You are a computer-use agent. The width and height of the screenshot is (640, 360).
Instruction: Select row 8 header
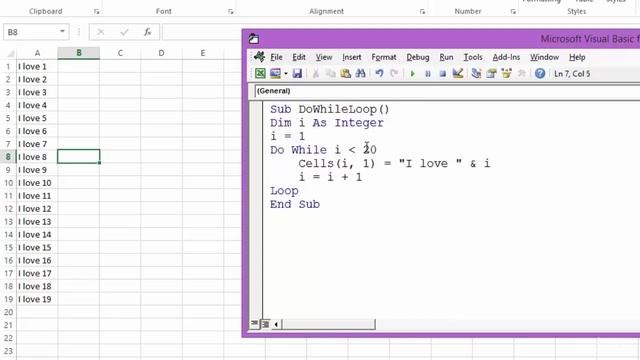[x=8, y=157]
